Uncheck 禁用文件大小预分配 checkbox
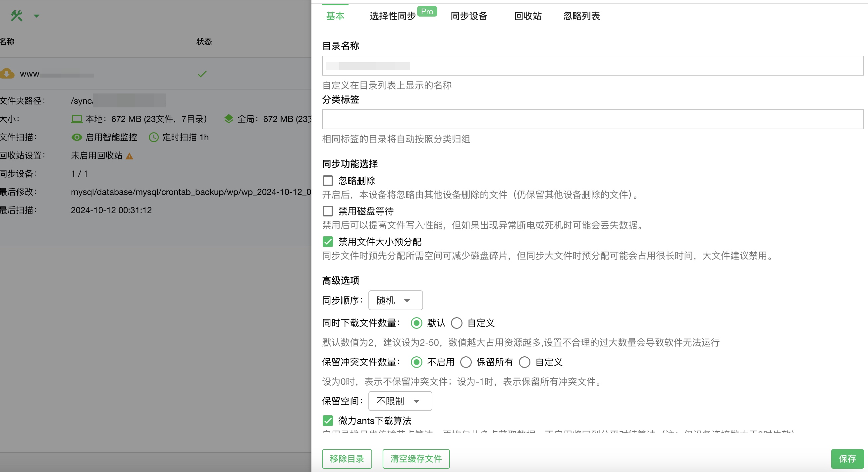Viewport: 868px width, 472px height. pyautogui.click(x=328, y=242)
